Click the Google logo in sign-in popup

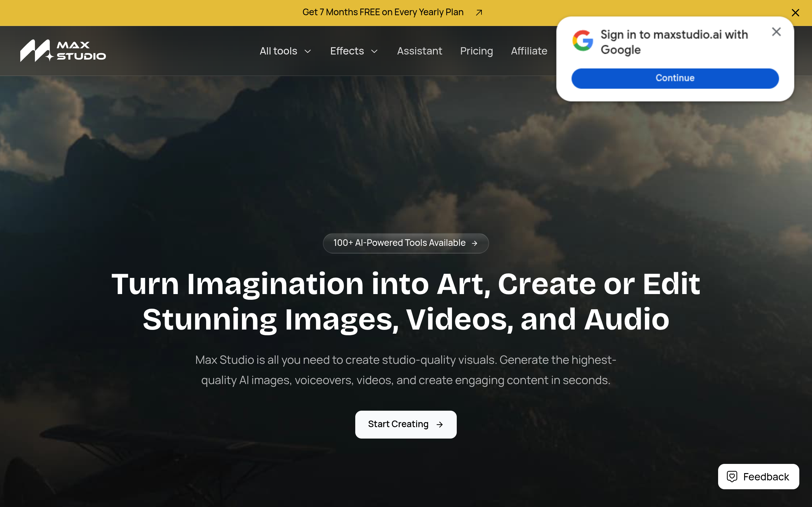pos(583,41)
